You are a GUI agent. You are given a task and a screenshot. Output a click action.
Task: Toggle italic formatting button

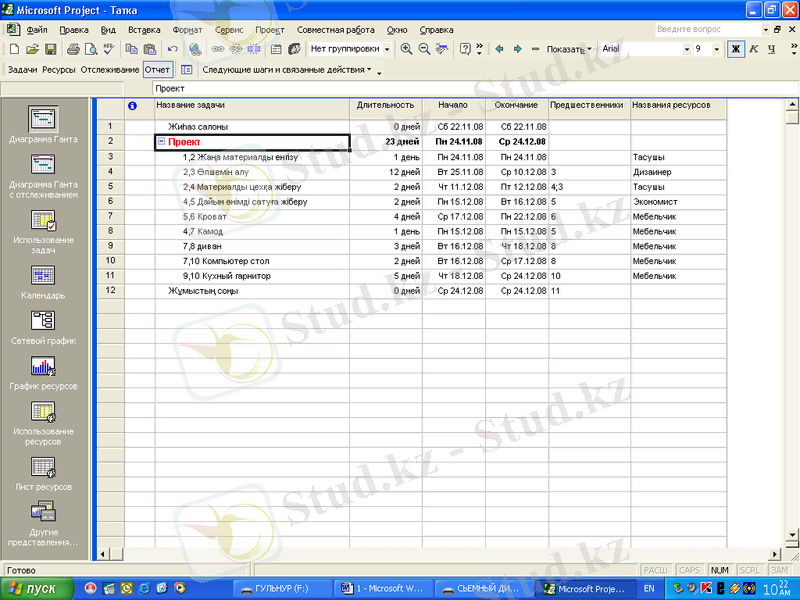coord(754,49)
